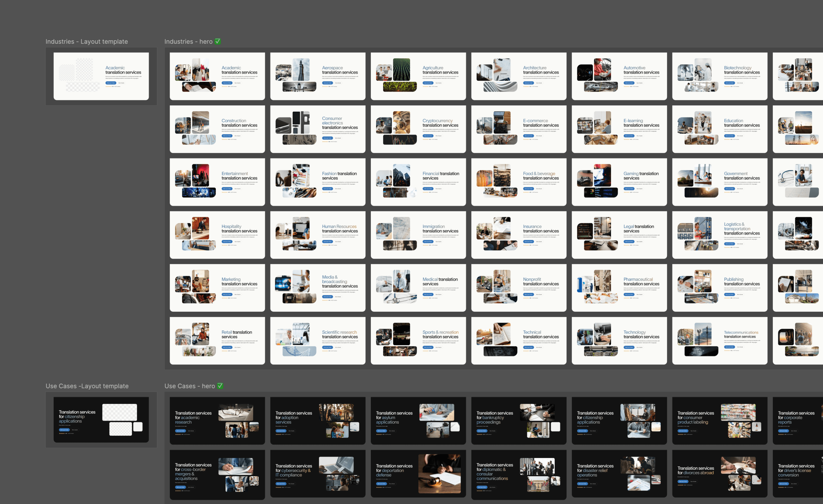Screen dimensions: 823x504
Task: Select the Legal translation services frame
Action: click(619, 235)
